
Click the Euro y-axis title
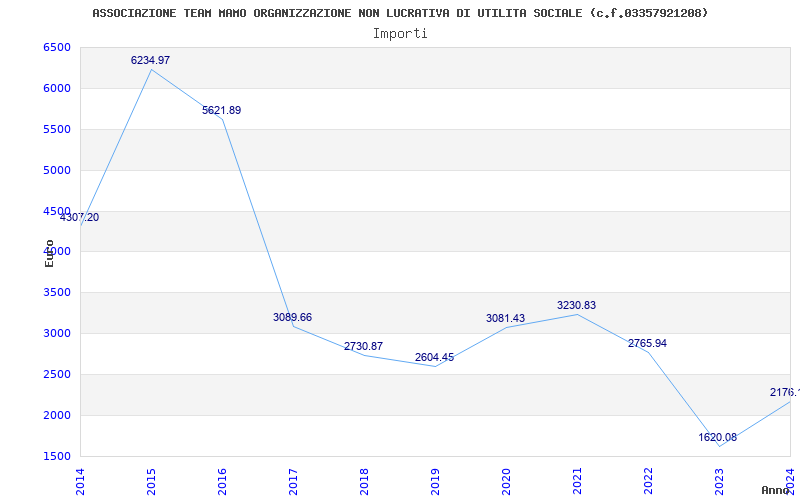point(49,253)
